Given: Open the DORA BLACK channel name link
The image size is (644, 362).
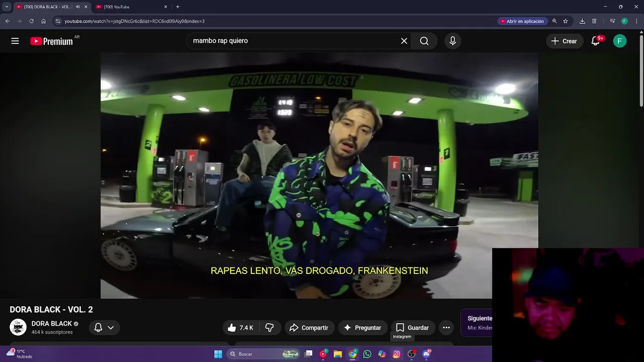Looking at the screenshot, I should pos(51,324).
